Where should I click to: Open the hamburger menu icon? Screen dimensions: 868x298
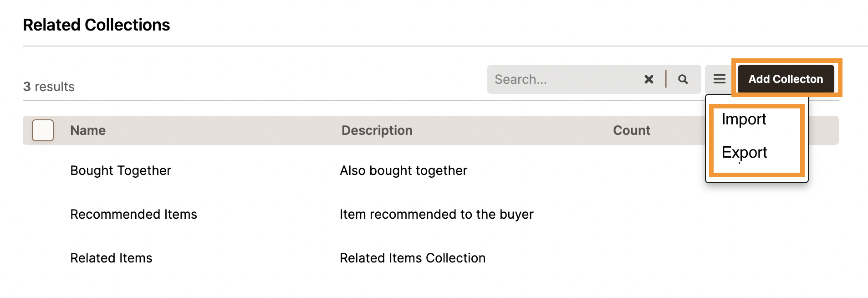click(x=720, y=79)
